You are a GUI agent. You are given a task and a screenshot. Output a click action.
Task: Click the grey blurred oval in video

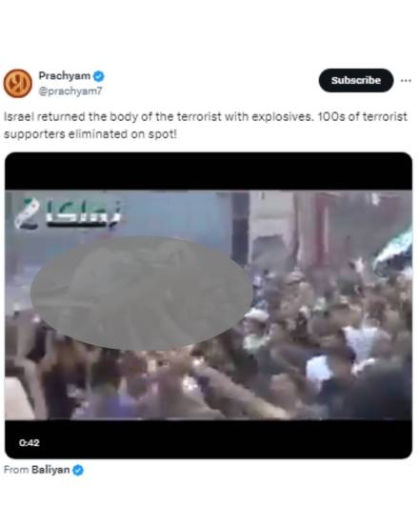coord(142,293)
